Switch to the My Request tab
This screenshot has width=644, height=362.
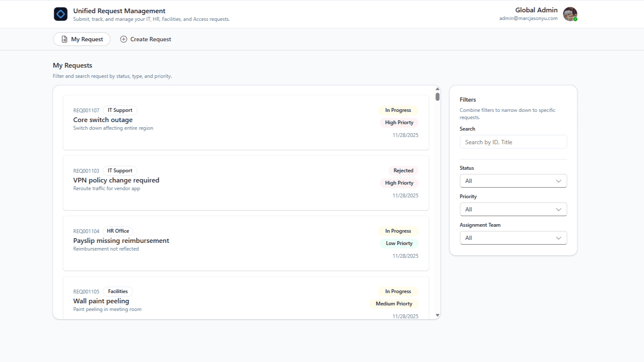coord(81,39)
